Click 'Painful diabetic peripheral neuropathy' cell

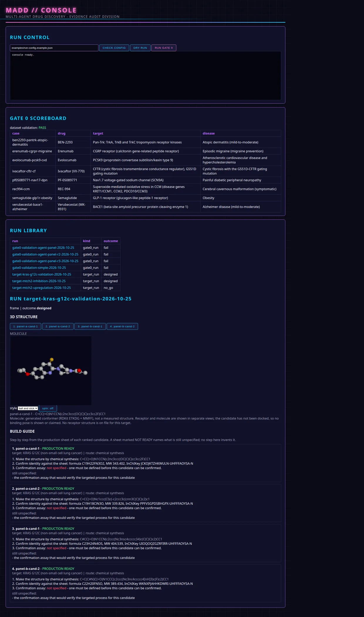pos(240,180)
